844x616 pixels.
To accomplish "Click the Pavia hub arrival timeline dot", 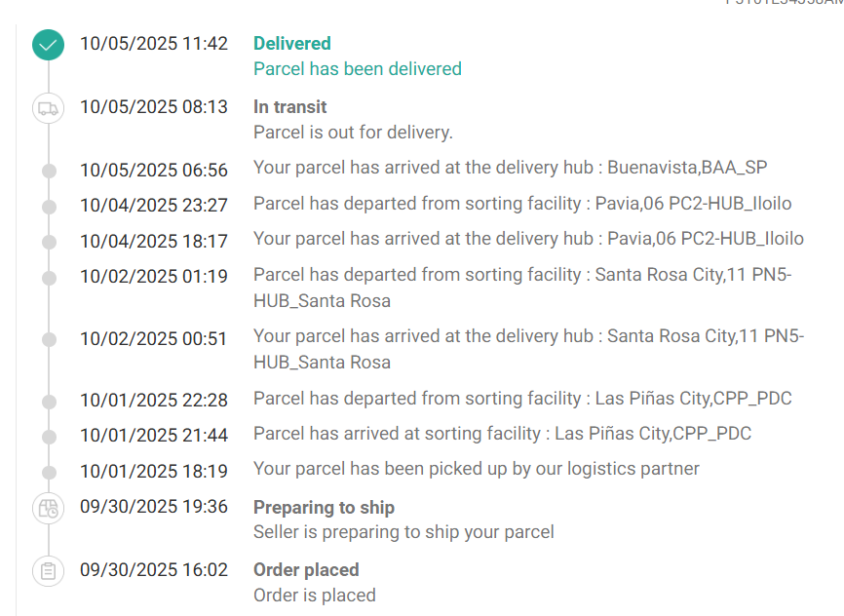I will tap(49, 241).
